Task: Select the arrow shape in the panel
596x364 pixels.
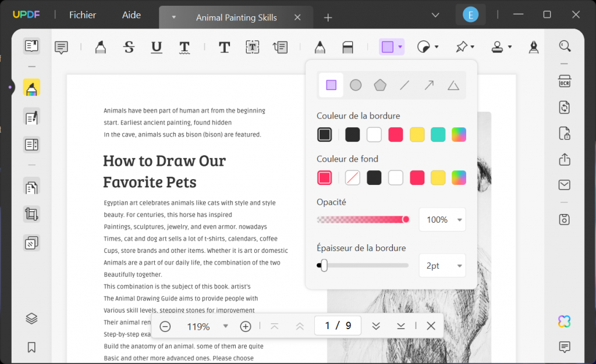Action: [428, 85]
